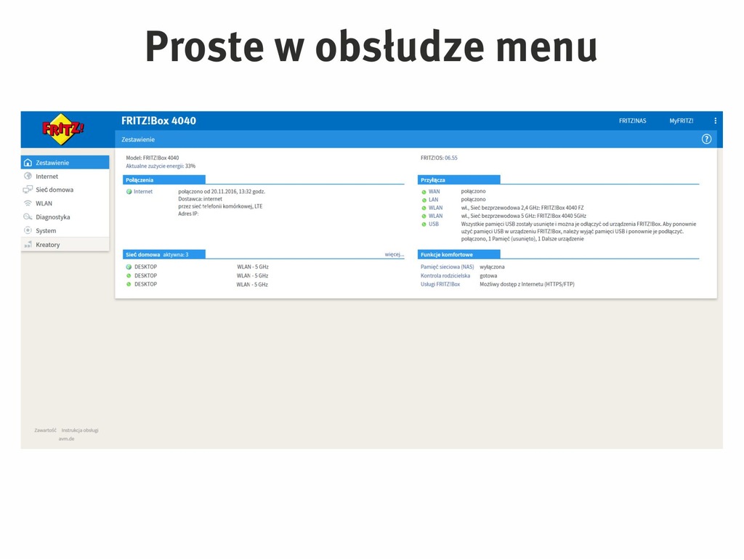Click the computers icon beside Sieć domowa
The height and width of the screenshot is (560, 744).
[28, 190]
